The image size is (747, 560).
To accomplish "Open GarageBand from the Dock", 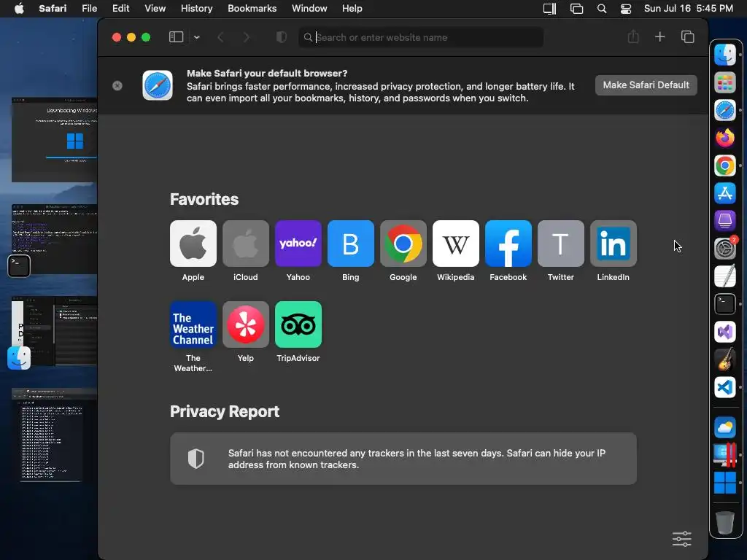I will (x=724, y=359).
